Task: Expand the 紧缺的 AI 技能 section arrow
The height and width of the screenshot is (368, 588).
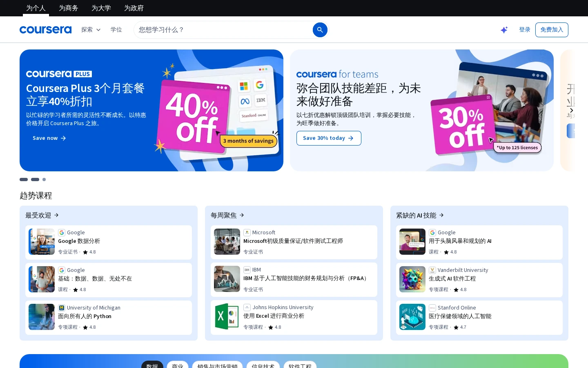Action: pyautogui.click(x=441, y=215)
